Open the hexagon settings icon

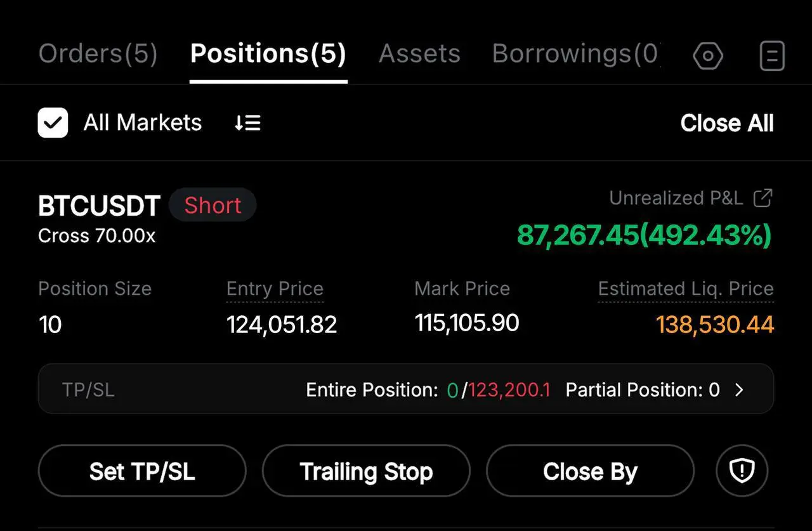pyautogui.click(x=708, y=56)
